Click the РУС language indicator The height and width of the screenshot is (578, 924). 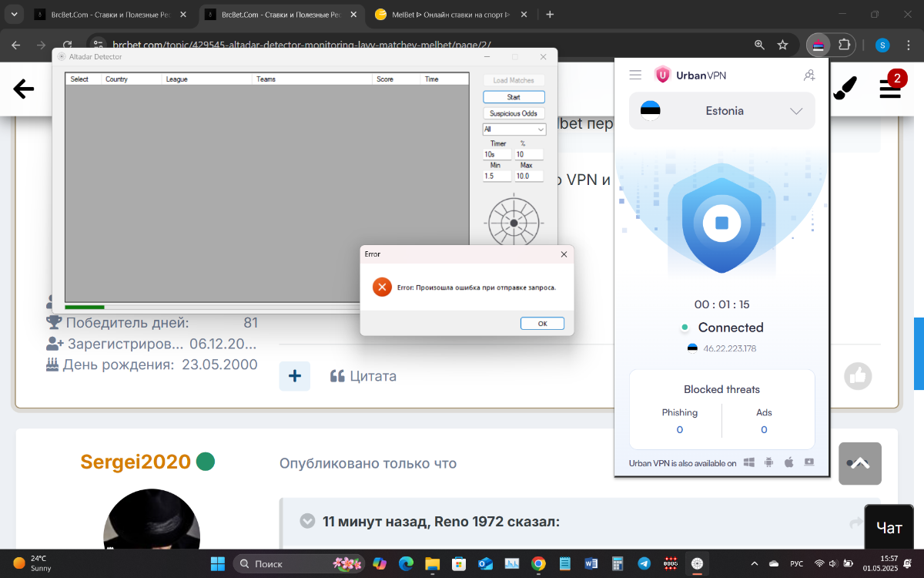tap(797, 563)
